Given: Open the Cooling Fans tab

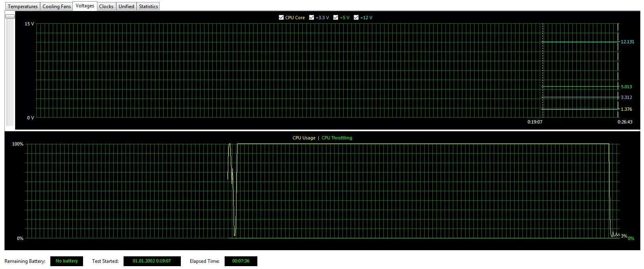Looking at the screenshot, I should [56, 7].
